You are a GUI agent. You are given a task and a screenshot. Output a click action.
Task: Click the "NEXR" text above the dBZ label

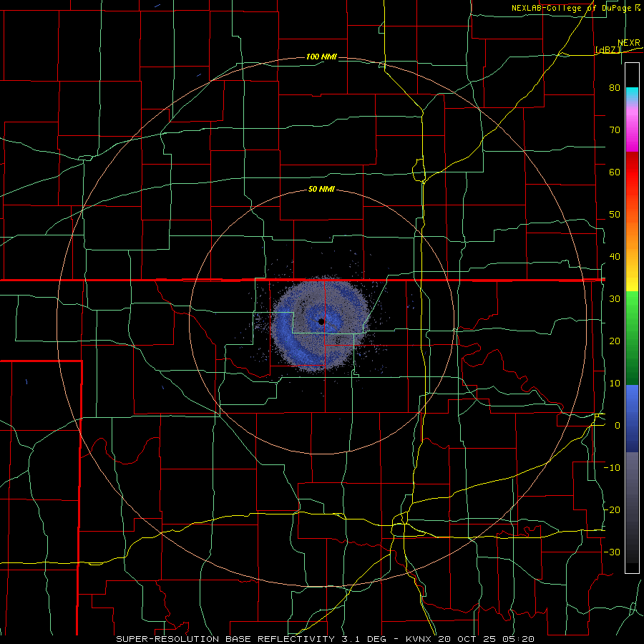click(x=629, y=43)
